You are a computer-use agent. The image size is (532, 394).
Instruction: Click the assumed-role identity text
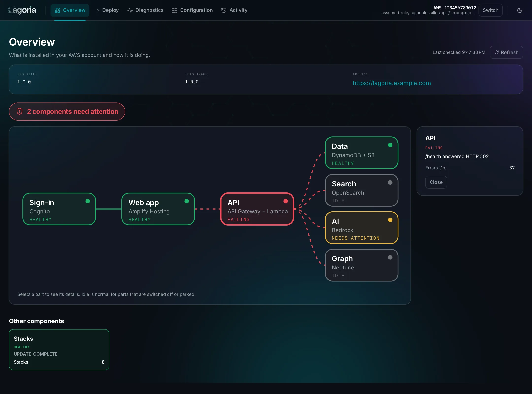428,13
